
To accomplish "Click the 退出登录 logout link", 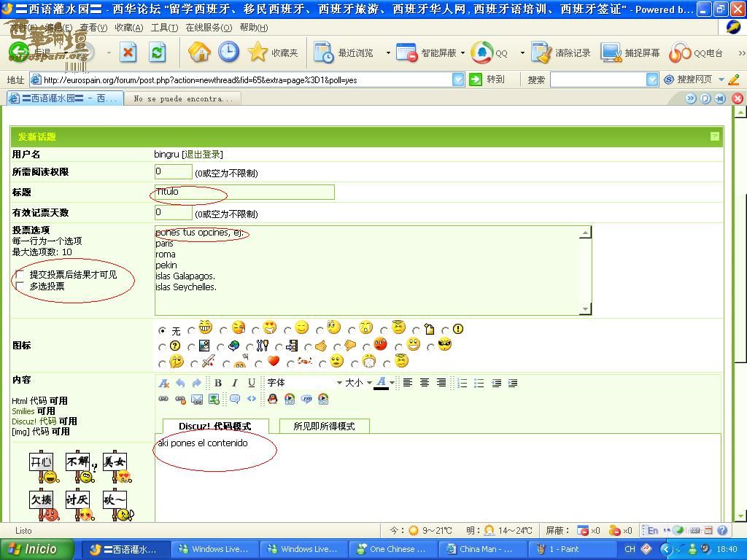I will point(202,155).
